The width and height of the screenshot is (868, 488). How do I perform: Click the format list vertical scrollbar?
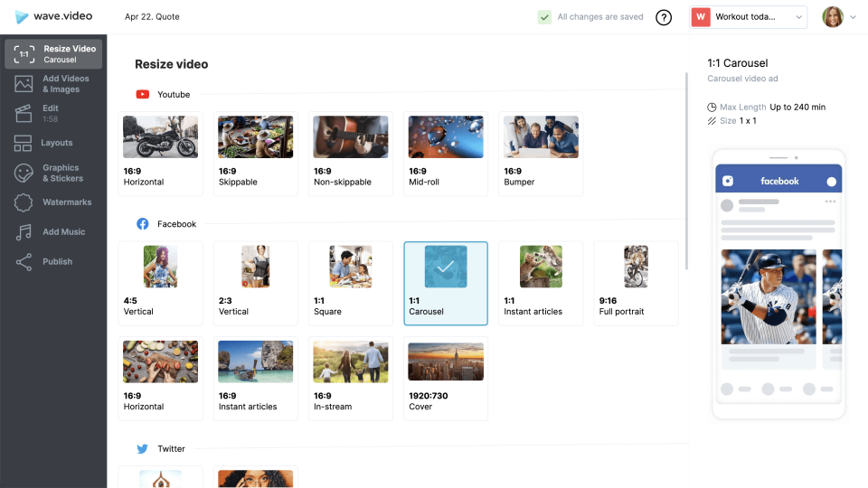tap(686, 171)
